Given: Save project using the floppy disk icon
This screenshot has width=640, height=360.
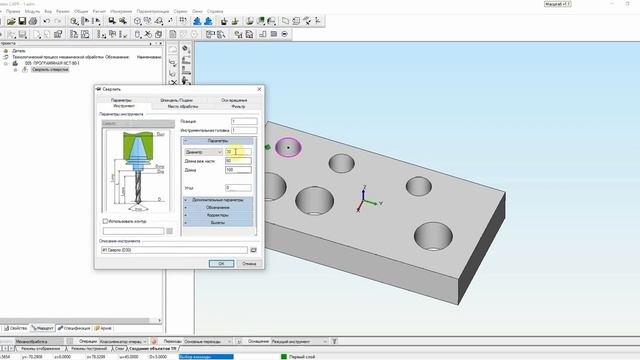Looking at the screenshot, I should coord(22,21).
